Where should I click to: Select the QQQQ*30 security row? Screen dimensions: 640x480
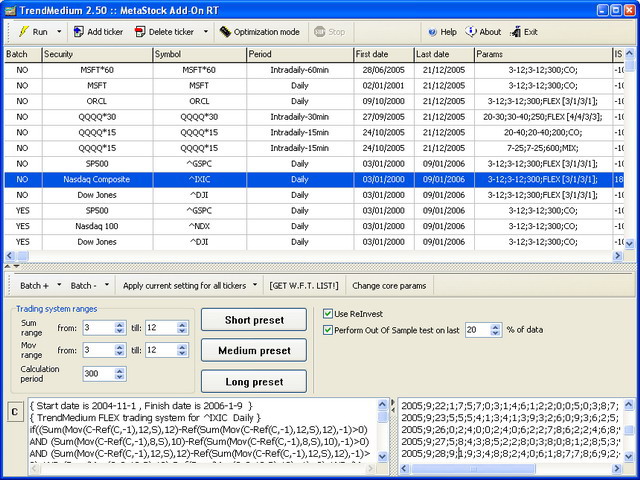coord(314,117)
